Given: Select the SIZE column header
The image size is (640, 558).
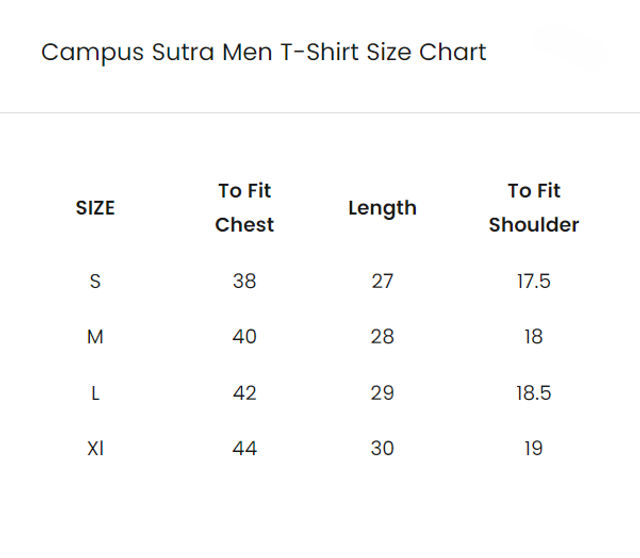Looking at the screenshot, I should click(95, 208).
